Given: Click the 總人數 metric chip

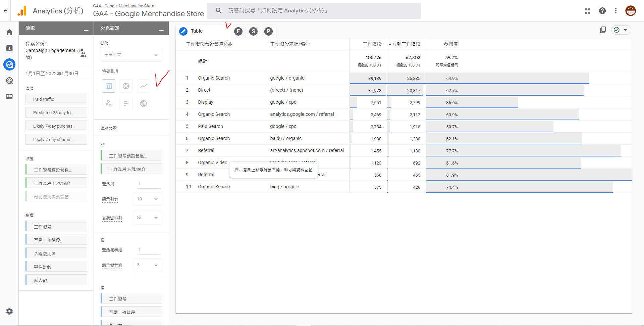Looking at the screenshot, I should coord(56,280).
